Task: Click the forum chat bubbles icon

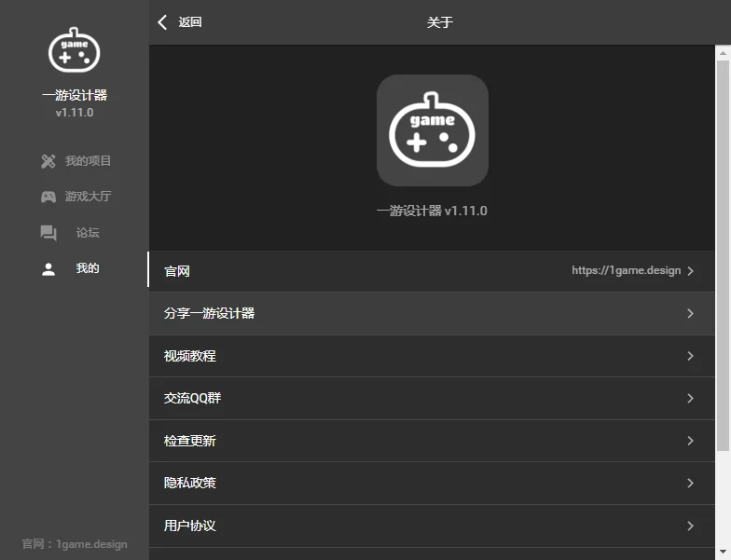Action: click(x=48, y=233)
